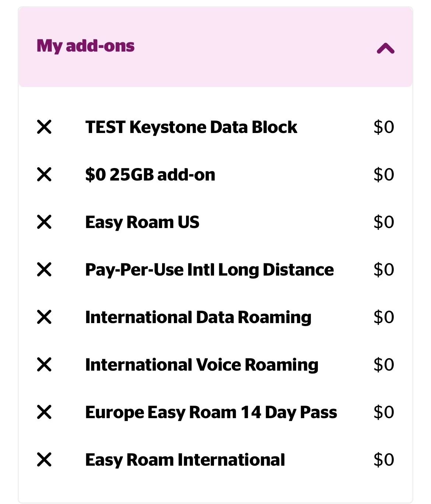431x504 pixels.
Task: Select the TEST Keystone Data Block label
Action: 191,127
